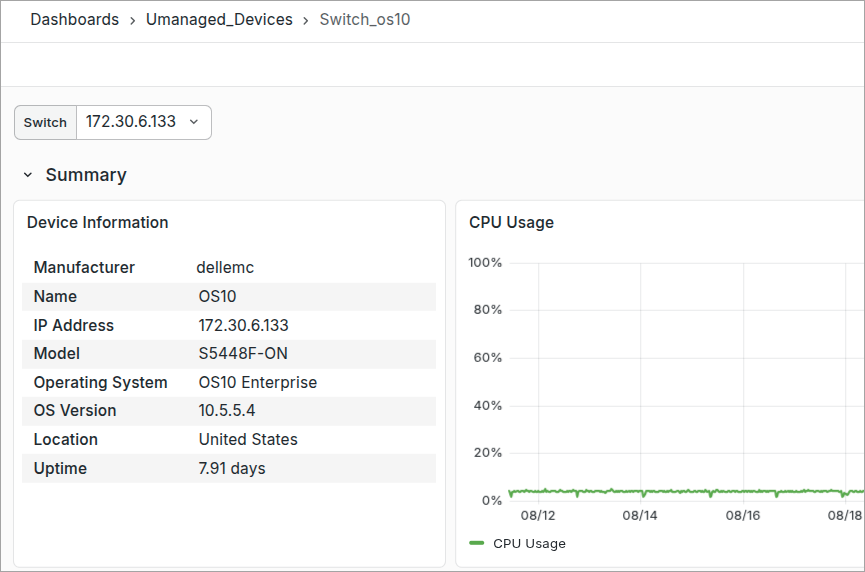Click the OS Version value 10.5.5.4
The image size is (865, 572).
pyautogui.click(x=227, y=410)
